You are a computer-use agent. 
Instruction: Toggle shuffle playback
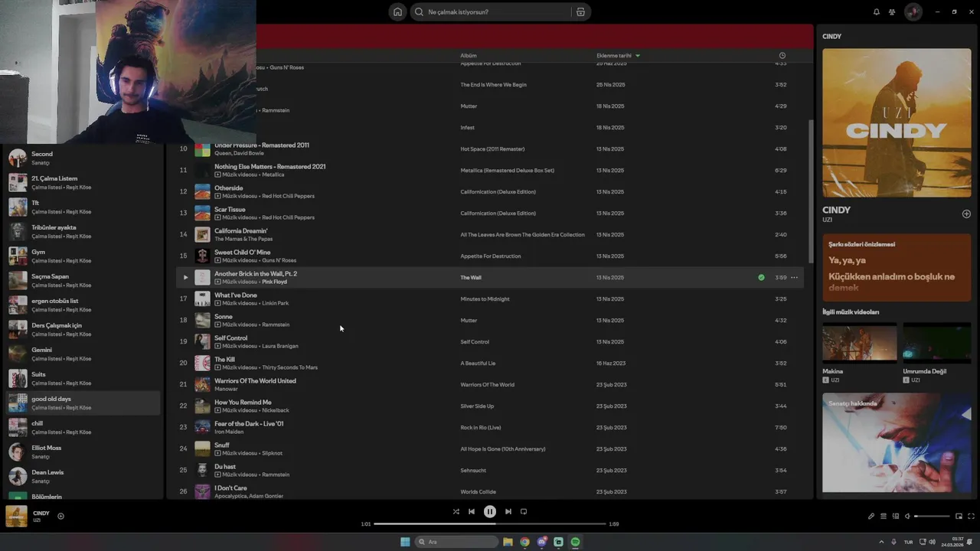[x=456, y=512]
